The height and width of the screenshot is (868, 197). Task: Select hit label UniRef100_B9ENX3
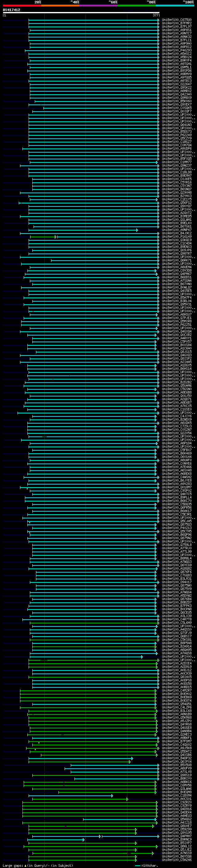coord(177,247)
